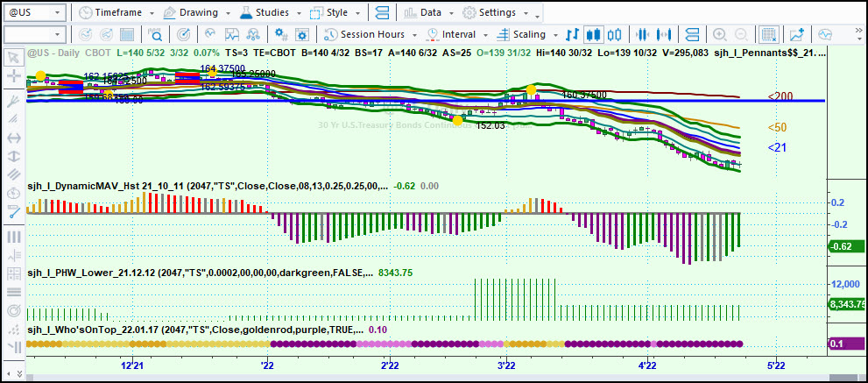Select the grid table tool in sidebar

point(14,273)
